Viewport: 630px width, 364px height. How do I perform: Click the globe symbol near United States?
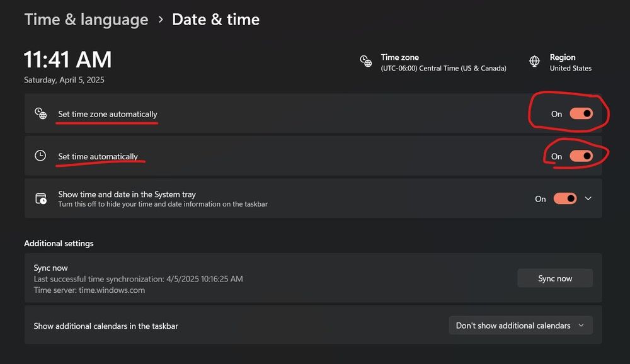click(x=534, y=62)
